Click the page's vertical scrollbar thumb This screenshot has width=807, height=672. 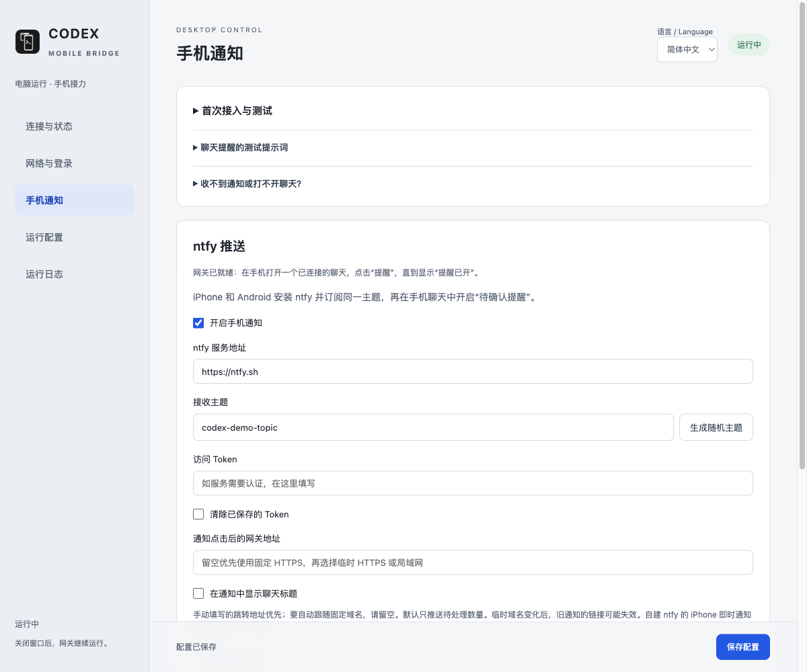pyautogui.click(x=802, y=235)
